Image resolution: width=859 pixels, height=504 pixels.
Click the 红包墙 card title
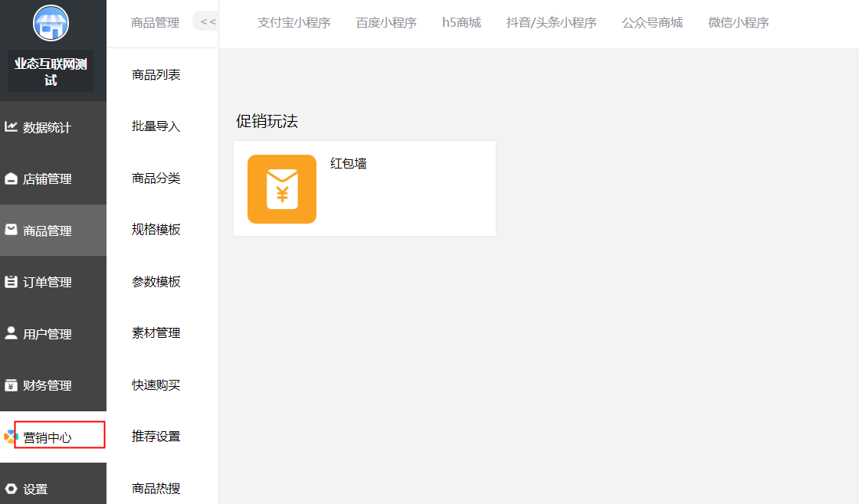349,163
